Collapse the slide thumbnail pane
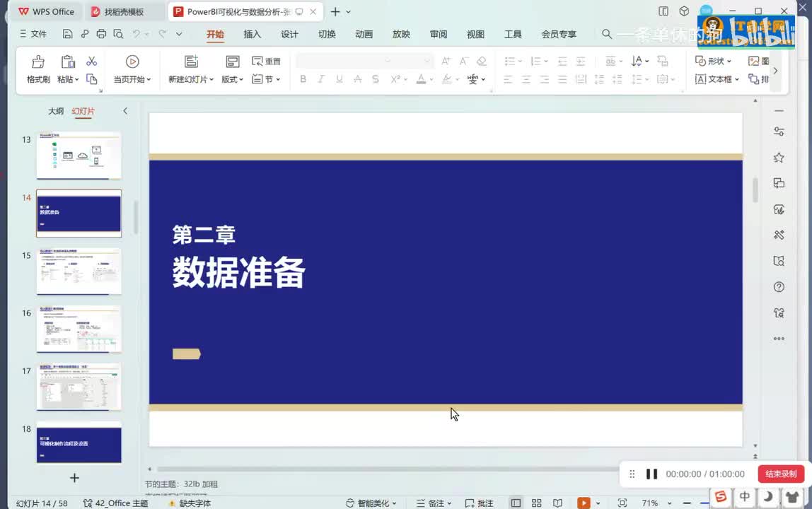This screenshot has width=812, height=509. [124, 111]
